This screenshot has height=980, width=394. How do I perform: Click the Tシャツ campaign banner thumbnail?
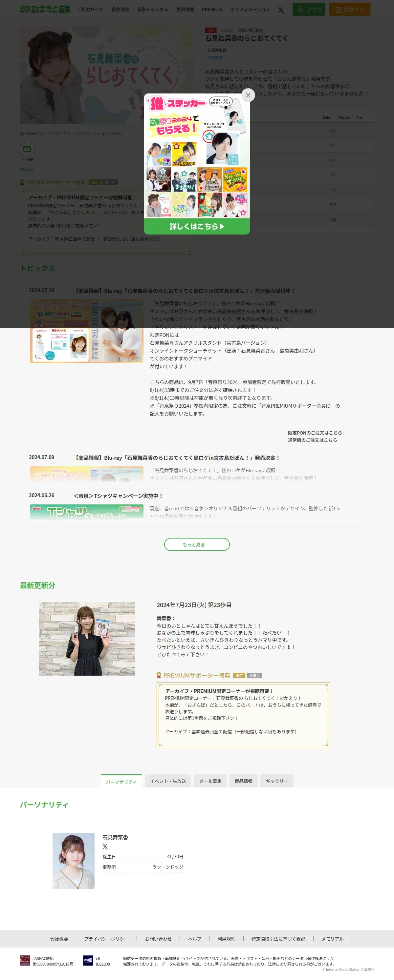pyautogui.click(x=87, y=512)
